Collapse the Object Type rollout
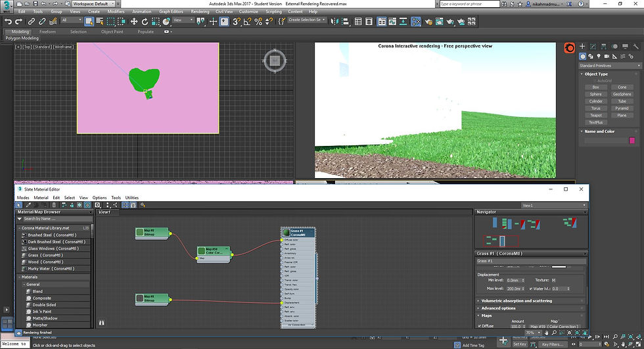 pos(595,74)
